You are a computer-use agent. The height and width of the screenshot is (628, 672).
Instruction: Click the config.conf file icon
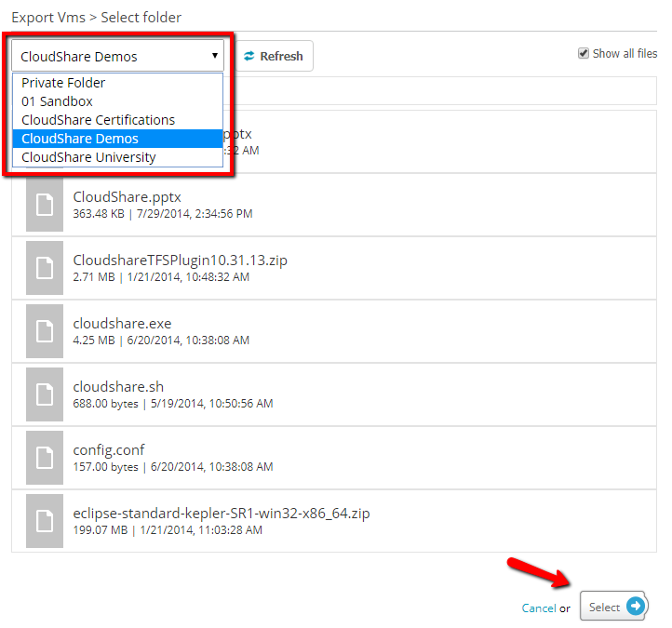(x=45, y=458)
